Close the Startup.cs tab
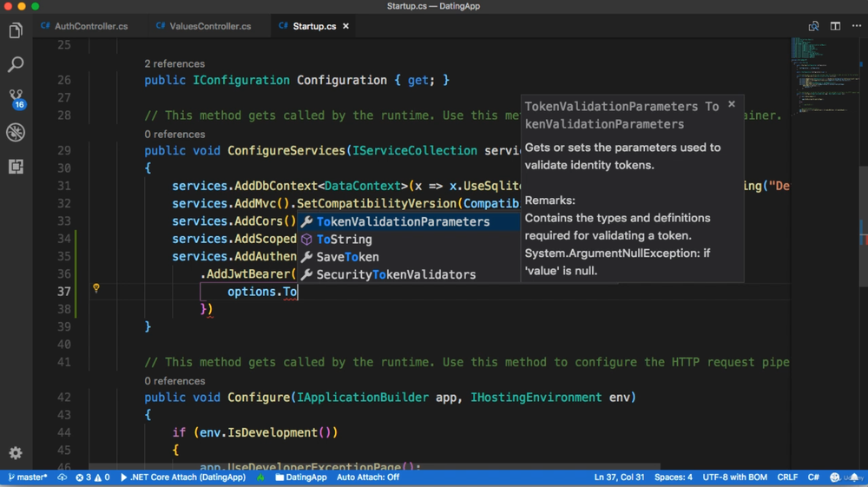This screenshot has height=487, width=868. [x=345, y=26]
